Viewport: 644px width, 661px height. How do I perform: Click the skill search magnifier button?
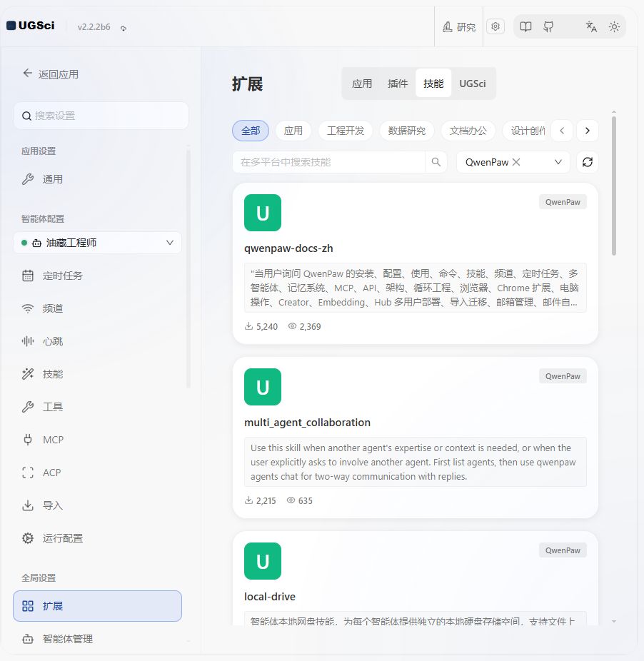tap(436, 162)
